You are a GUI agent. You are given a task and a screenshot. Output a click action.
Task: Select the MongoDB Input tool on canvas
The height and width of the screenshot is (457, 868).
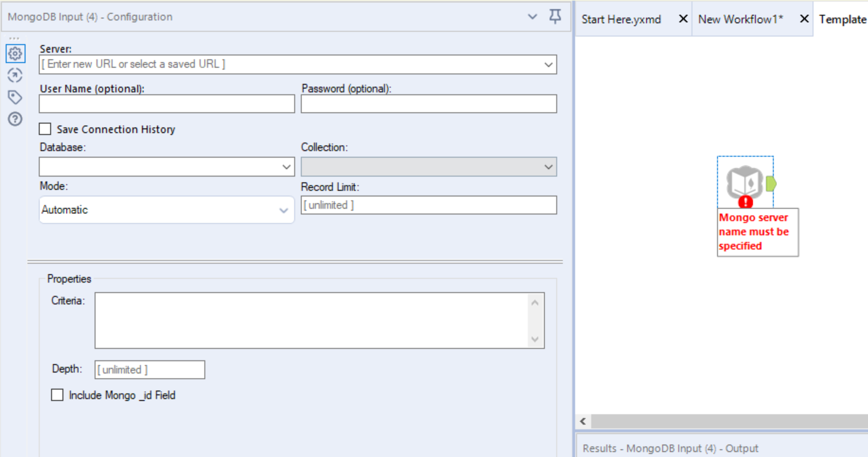(744, 182)
